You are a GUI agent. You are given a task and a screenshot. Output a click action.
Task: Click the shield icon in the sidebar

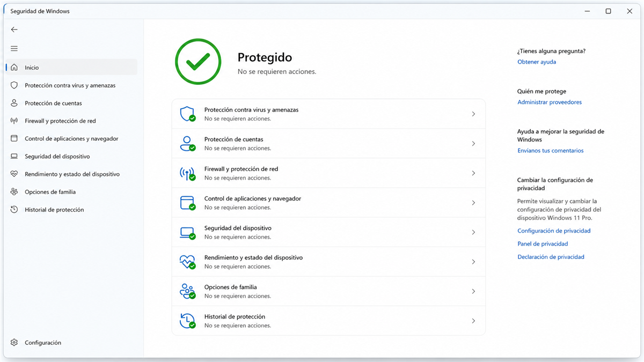(14, 85)
